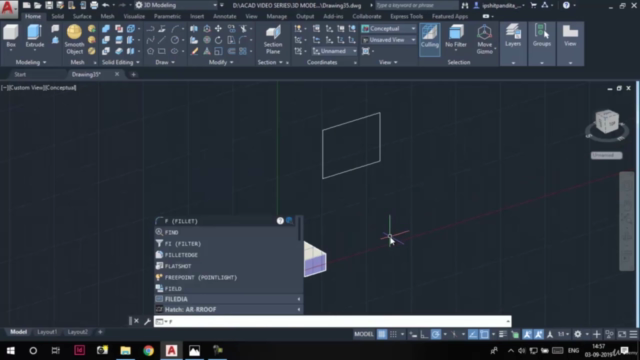The height and width of the screenshot is (360, 640).
Task: Choose the Smooth Object mesh tool
Action: pyautogui.click(x=74, y=40)
